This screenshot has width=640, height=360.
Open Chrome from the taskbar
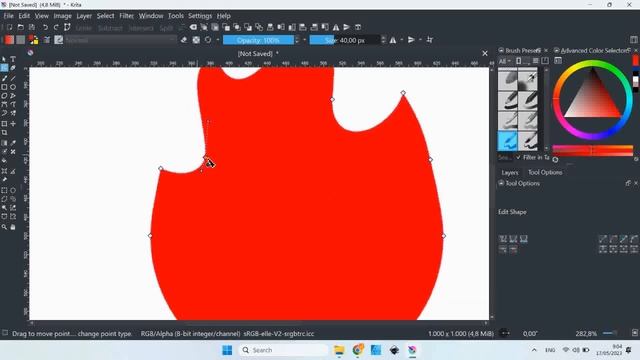pos(358,350)
